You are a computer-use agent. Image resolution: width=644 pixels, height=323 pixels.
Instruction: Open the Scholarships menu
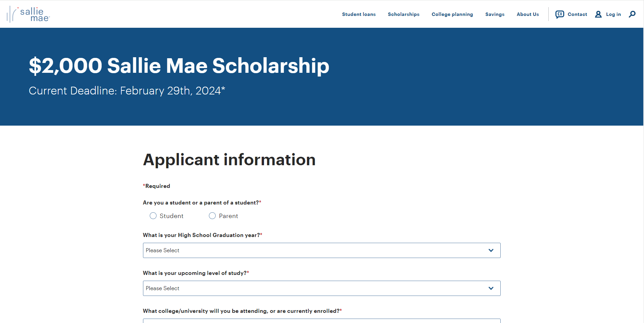(x=403, y=14)
